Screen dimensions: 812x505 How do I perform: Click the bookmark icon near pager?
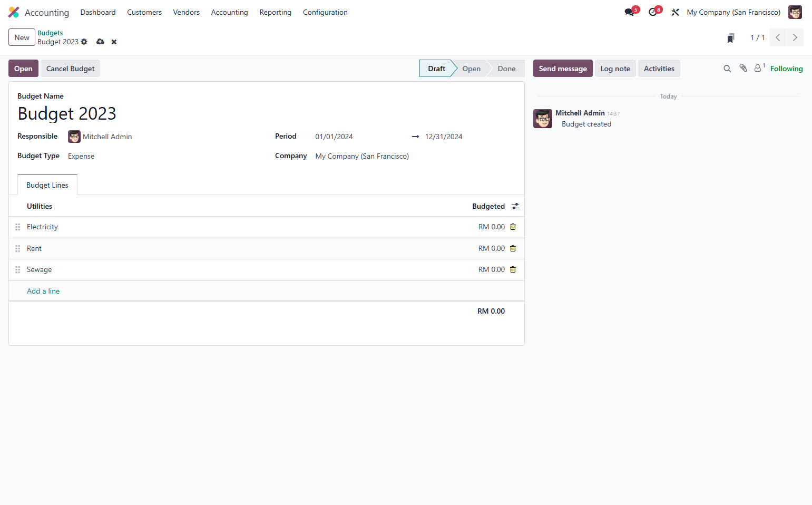[x=730, y=38]
